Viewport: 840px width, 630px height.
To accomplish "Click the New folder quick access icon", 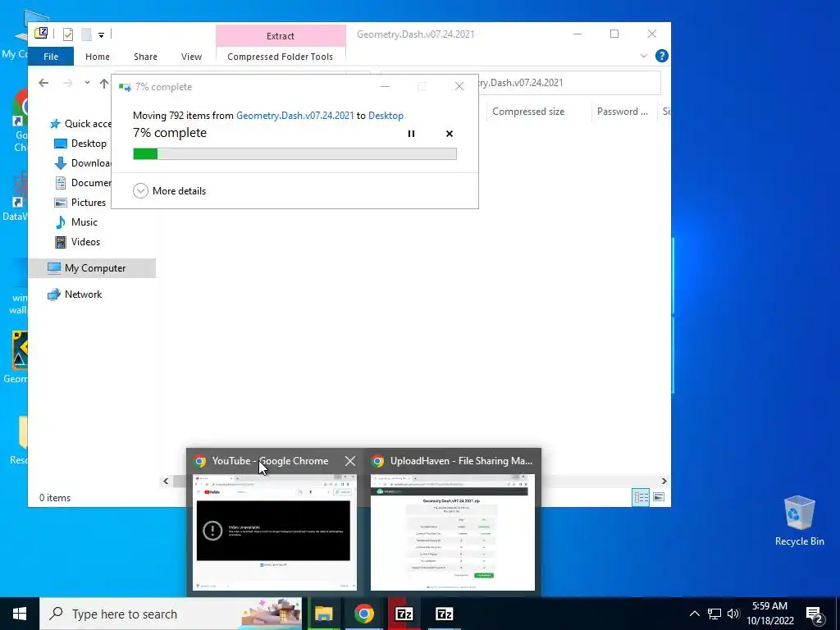I will [x=86, y=34].
